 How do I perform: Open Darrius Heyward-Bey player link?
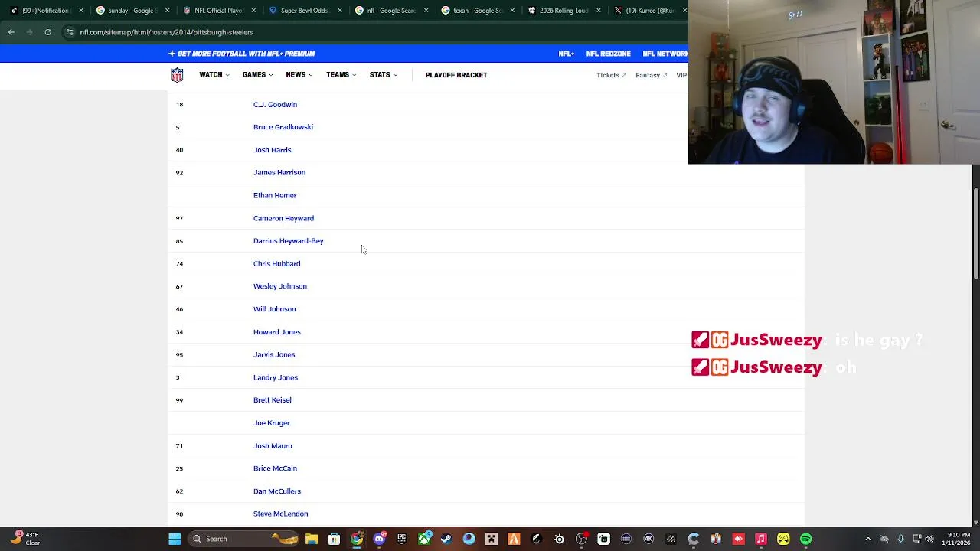pos(289,241)
